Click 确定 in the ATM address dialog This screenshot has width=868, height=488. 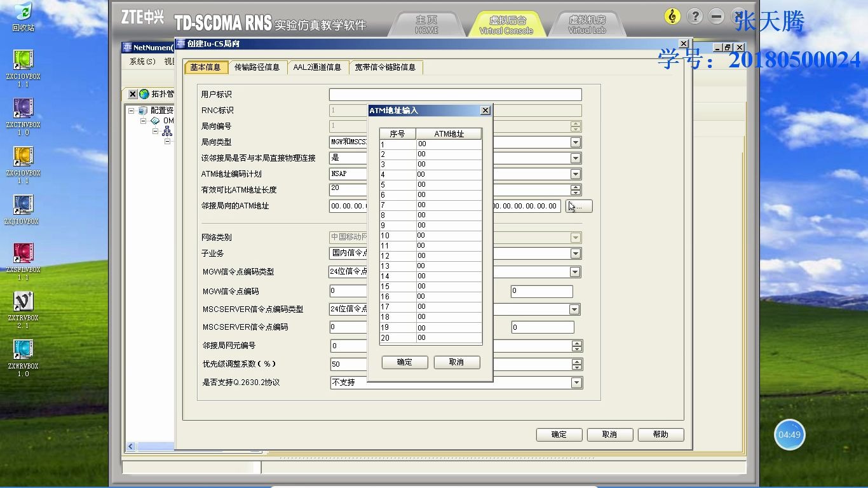pos(405,362)
